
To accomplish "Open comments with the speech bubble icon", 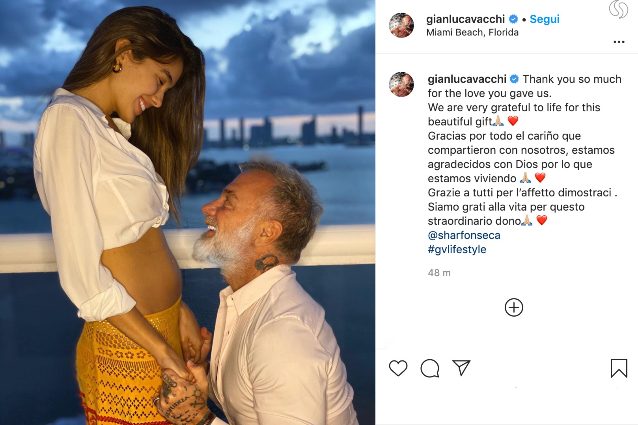I will pos(430,368).
